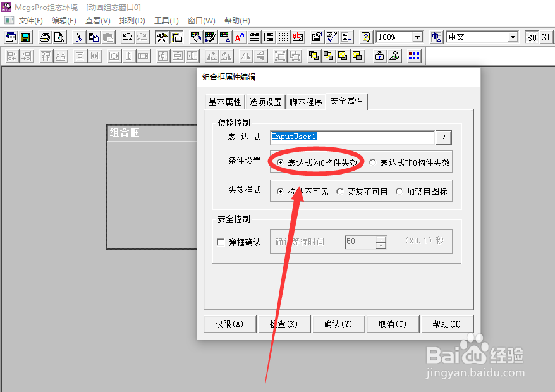Click the wait time field showing 50
The height and width of the screenshot is (392, 555).
[x=360, y=243]
